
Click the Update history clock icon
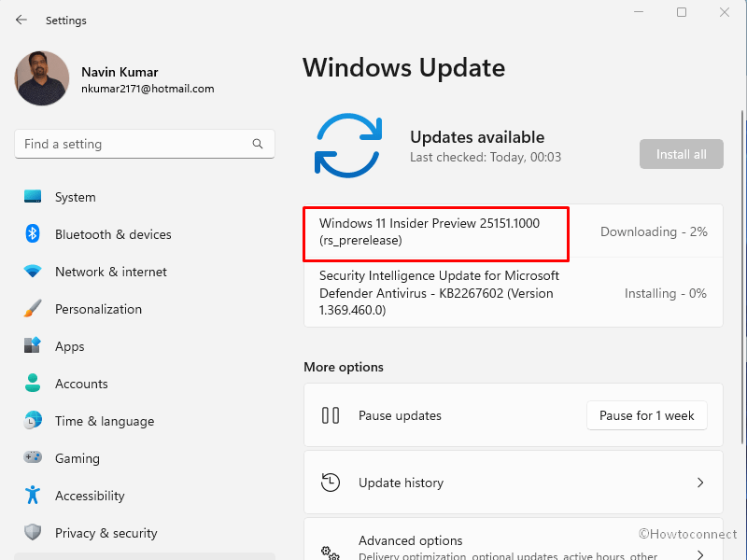[x=331, y=483]
